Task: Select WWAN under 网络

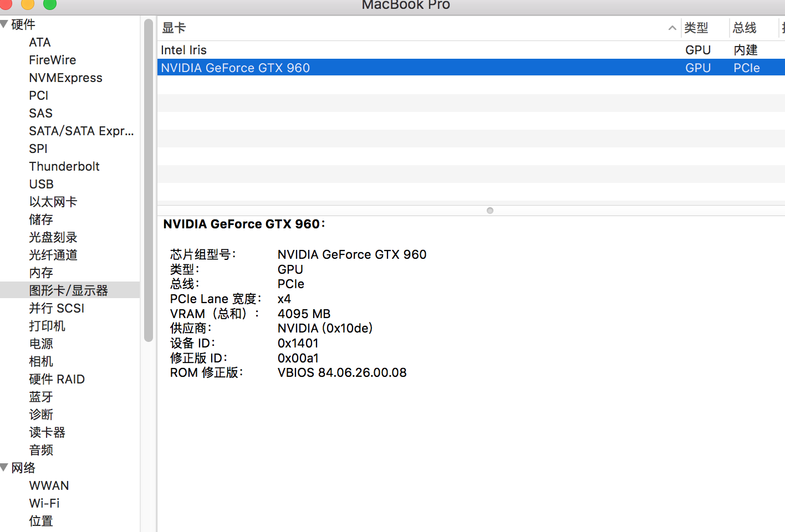Action: 49,486
